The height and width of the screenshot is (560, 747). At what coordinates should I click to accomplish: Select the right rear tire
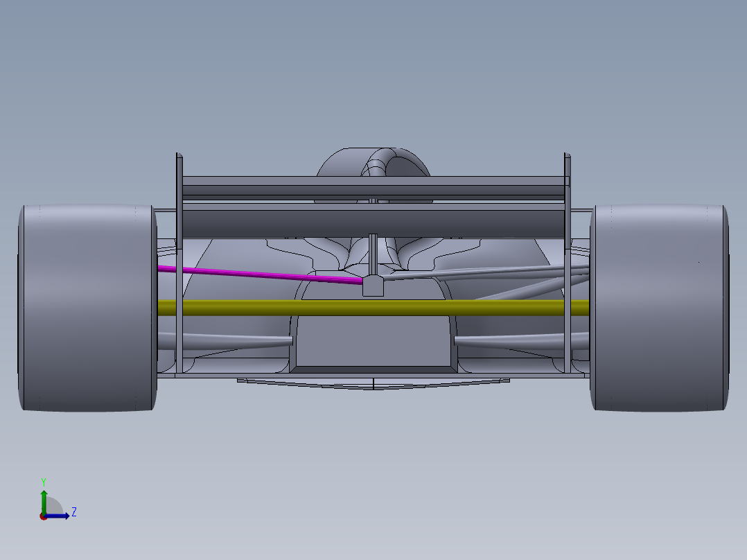click(658, 305)
